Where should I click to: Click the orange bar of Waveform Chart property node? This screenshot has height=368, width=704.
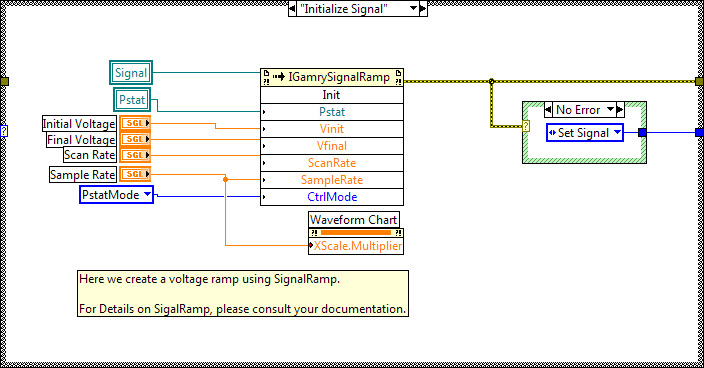point(356,232)
